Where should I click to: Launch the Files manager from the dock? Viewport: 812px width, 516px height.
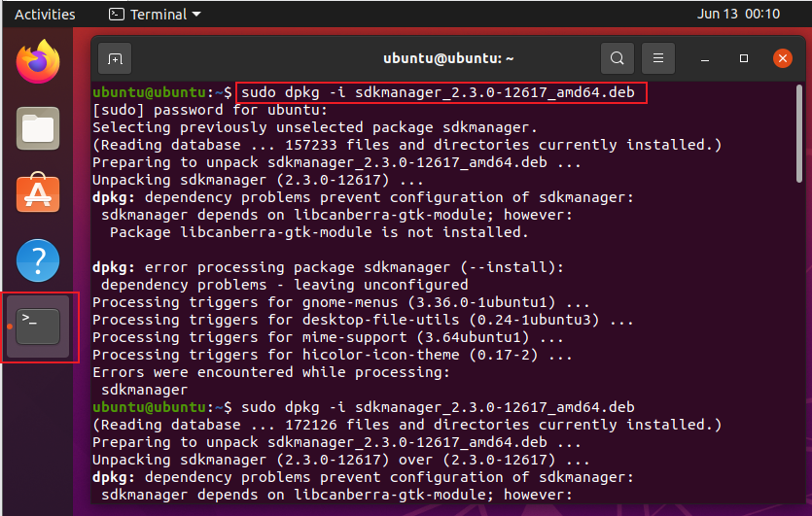point(38,128)
